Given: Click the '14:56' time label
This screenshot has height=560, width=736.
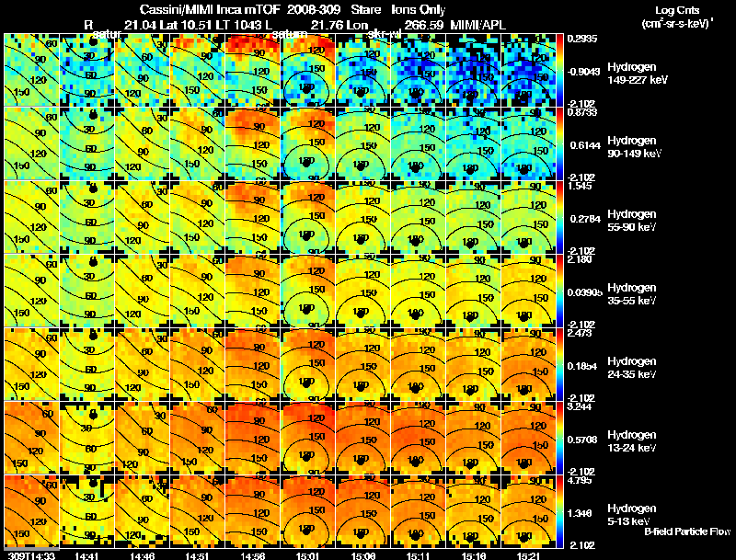Looking at the screenshot, I should point(253,556).
